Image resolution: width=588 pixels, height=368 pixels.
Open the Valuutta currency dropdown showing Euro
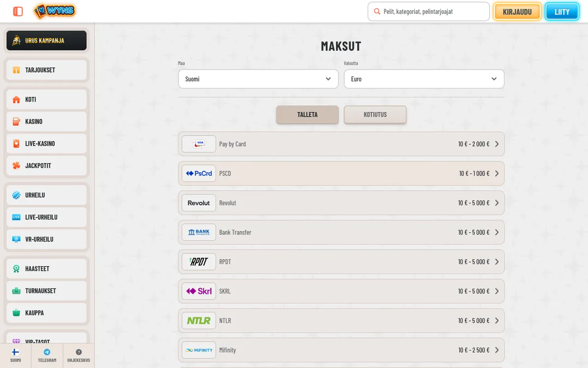[424, 79]
